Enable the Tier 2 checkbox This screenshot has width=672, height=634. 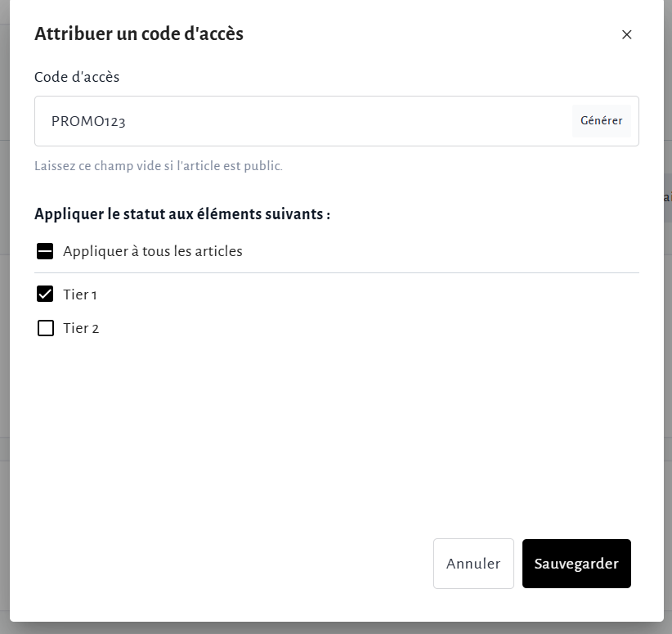46,328
